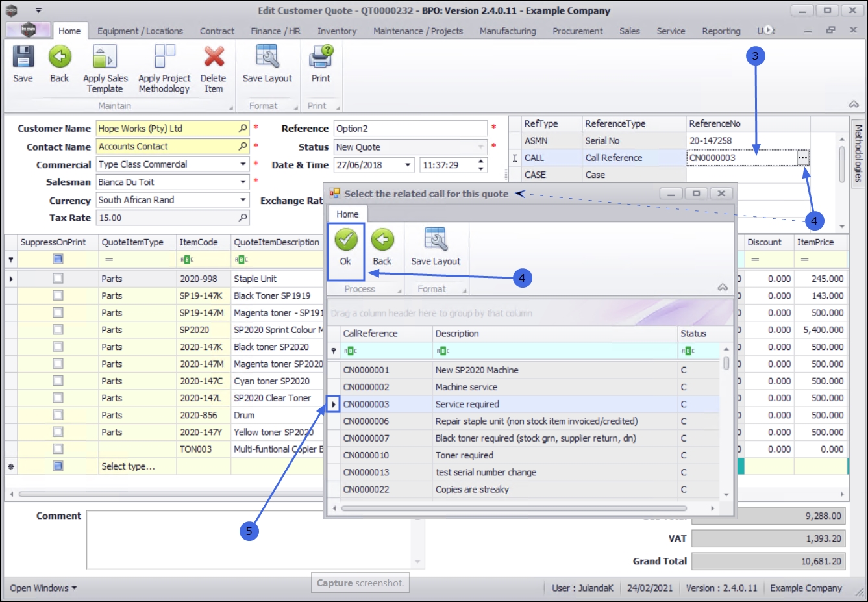The width and height of the screenshot is (868, 602).
Task: Tick SuppressOnPrint for the TON003 row
Action: coord(58,449)
